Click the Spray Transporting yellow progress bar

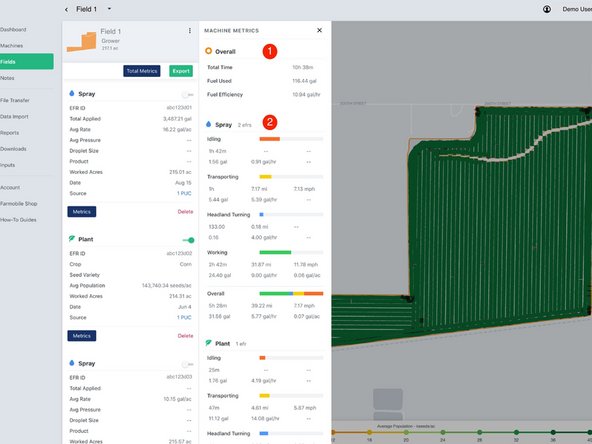point(265,177)
